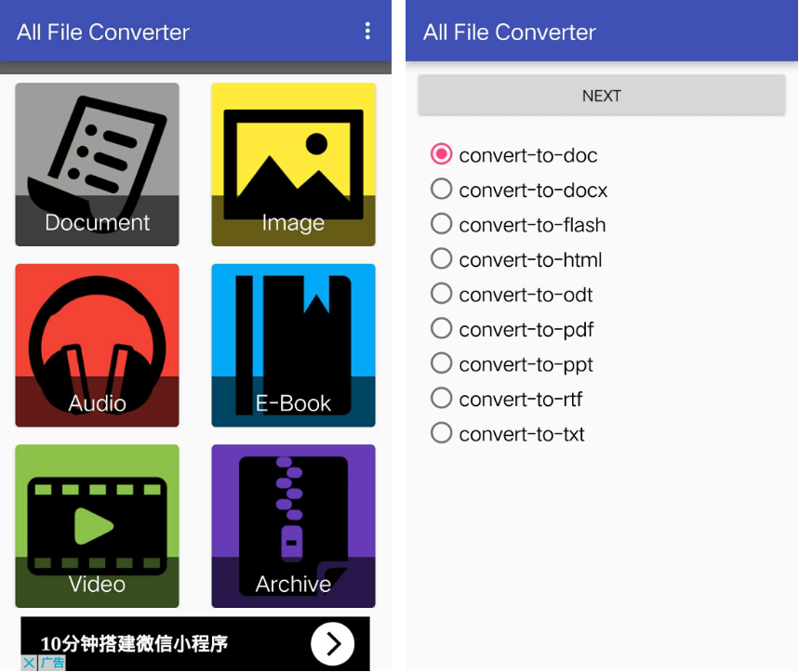This screenshot has height=672, width=799.
Task: Tap the ad banner arrow icon
Action: 333,643
